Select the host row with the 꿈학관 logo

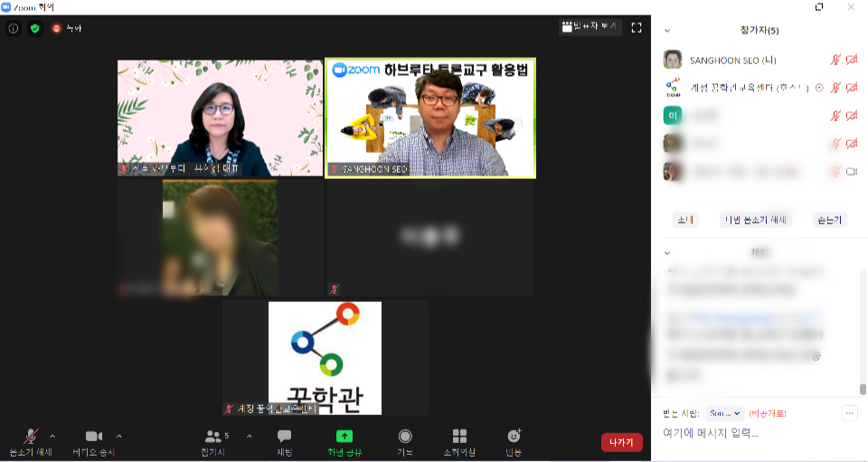760,88
